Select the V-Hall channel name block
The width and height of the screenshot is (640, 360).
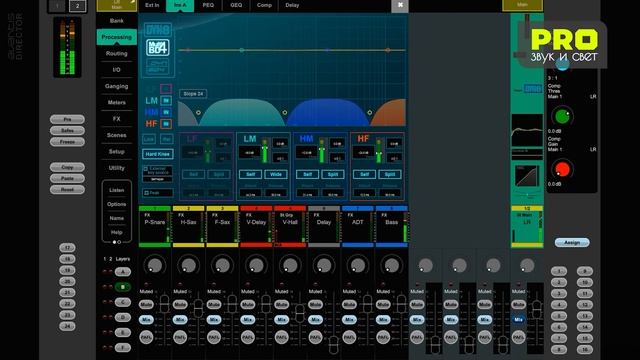tap(290, 227)
